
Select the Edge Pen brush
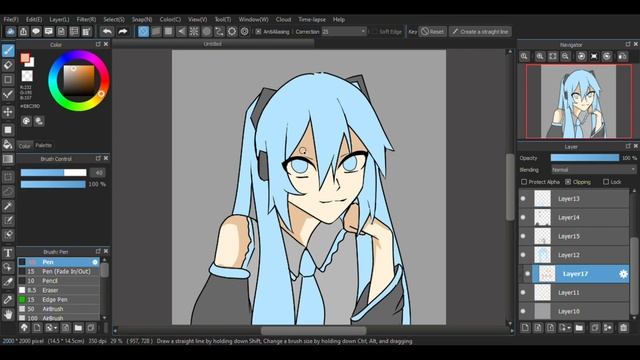tap(58, 300)
